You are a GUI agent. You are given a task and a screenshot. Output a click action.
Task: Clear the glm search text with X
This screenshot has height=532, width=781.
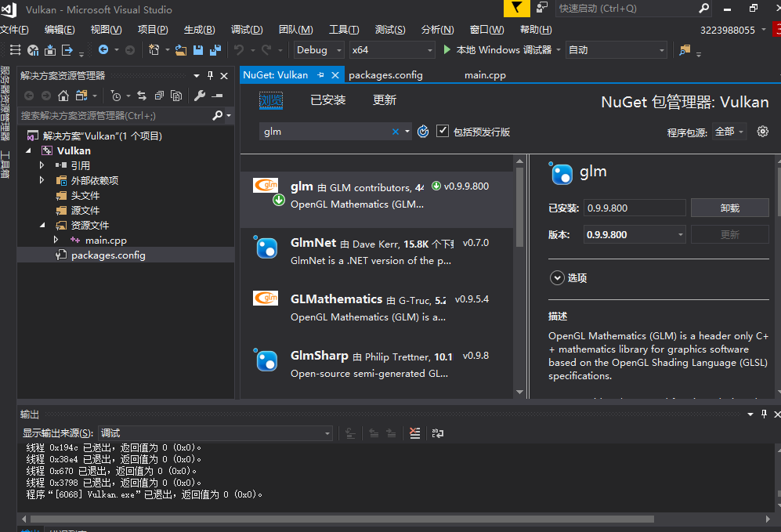tap(396, 132)
